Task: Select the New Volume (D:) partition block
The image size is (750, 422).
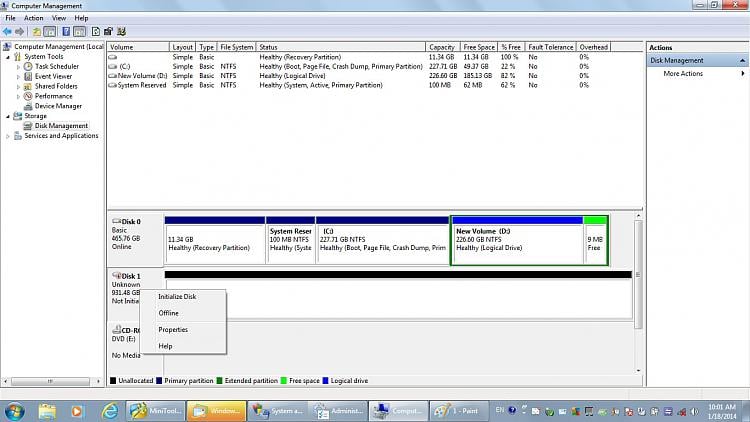Action: (x=517, y=240)
